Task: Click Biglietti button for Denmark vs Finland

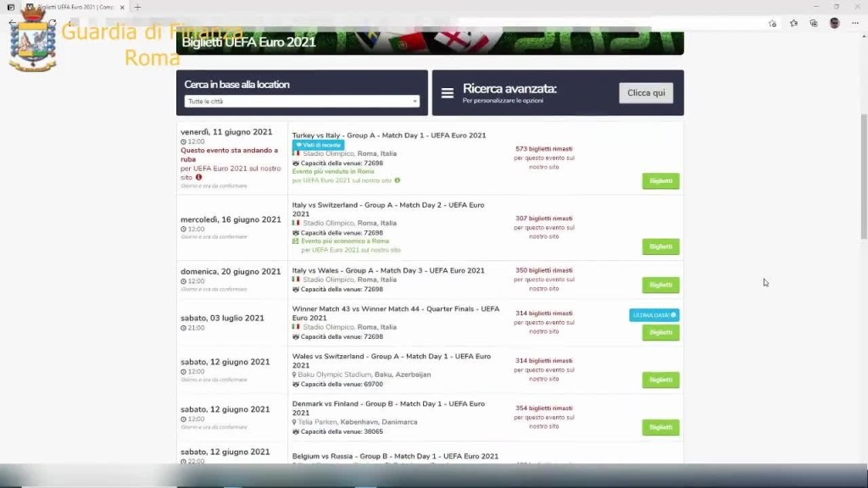Action: (x=660, y=427)
